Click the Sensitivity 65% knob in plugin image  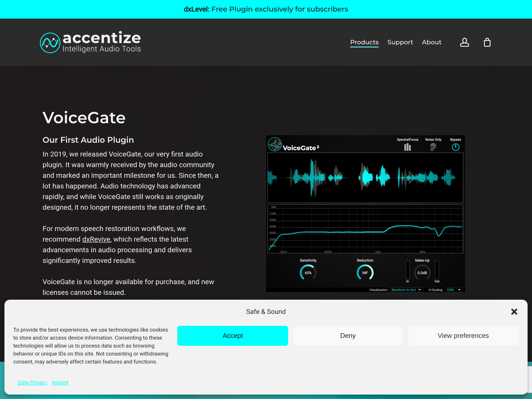[x=308, y=273]
